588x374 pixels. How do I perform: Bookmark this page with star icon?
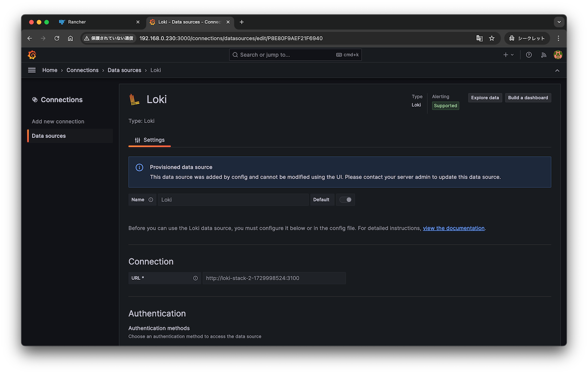(x=491, y=38)
